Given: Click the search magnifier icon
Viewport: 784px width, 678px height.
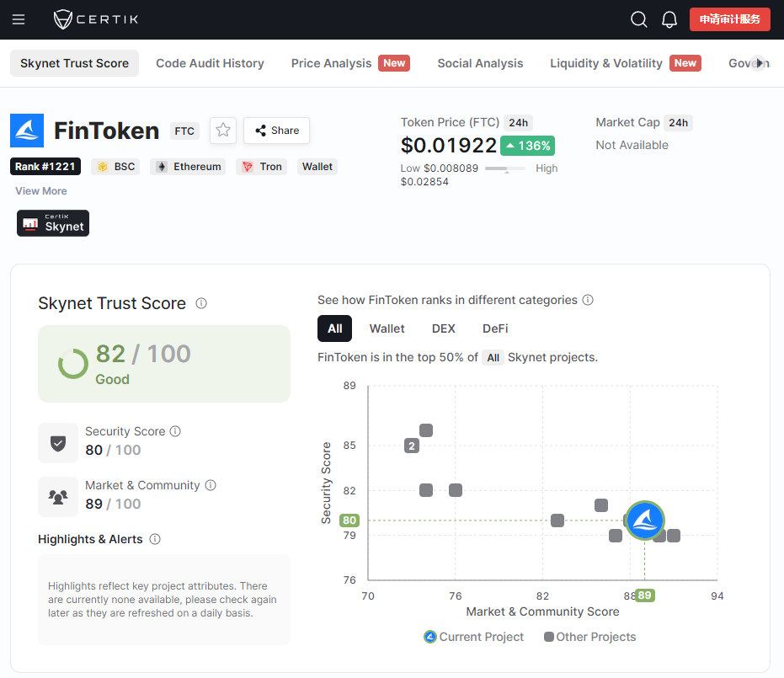Looking at the screenshot, I should click(638, 19).
